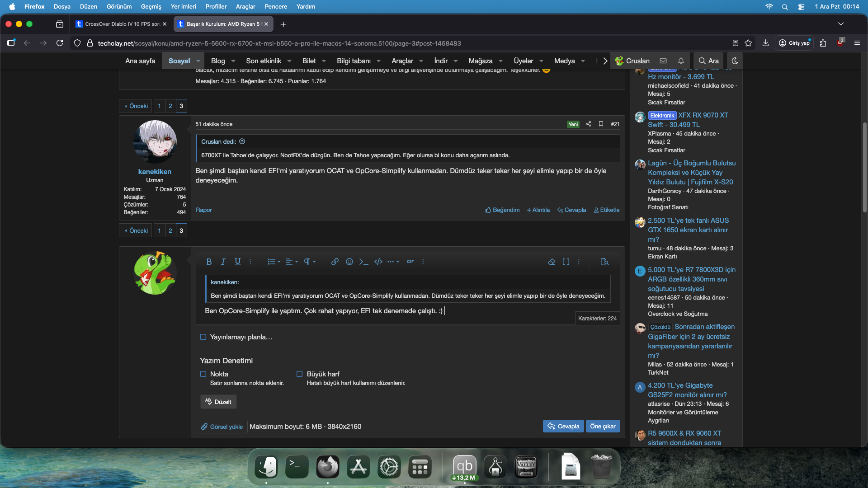Image resolution: width=868 pixels, height=488 pixels.
Task: Check the Büyük harf option
Action: point(299,374)
